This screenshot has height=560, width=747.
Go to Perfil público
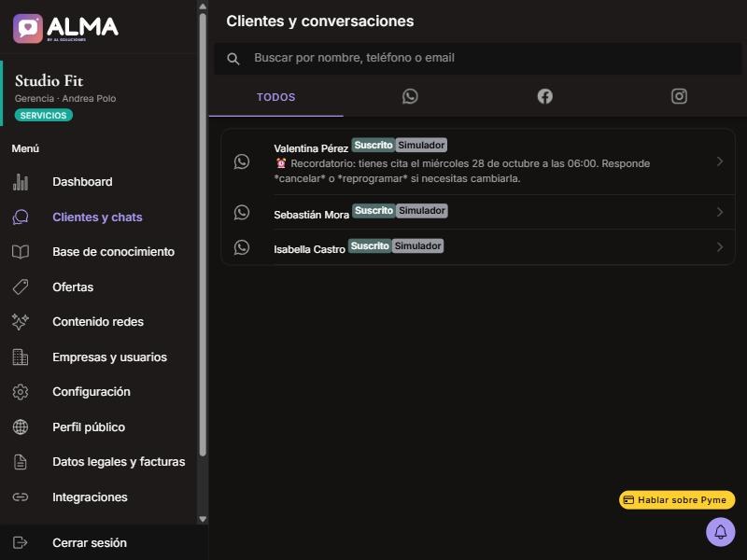tap(99, 427)
